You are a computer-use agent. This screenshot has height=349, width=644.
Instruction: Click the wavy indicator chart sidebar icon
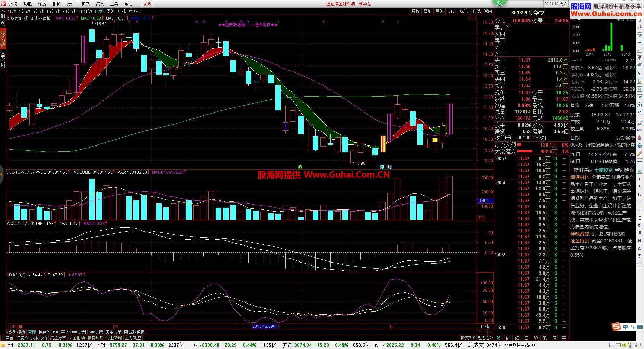(x=640, y=123)
